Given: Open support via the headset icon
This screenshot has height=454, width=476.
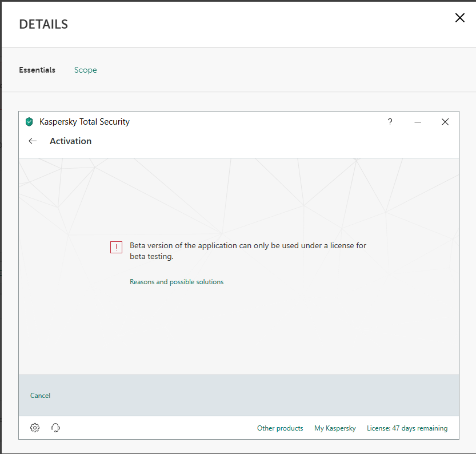Looking at the screenshot, I should tap(55, 428).
